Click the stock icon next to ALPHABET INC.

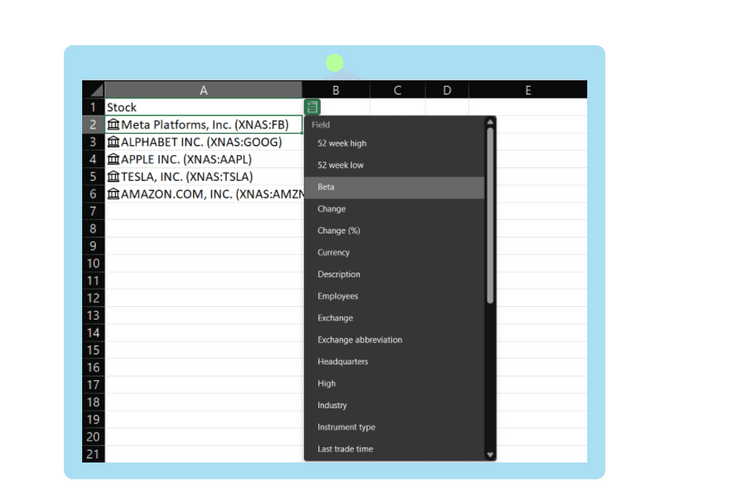[x=113, y=142]
